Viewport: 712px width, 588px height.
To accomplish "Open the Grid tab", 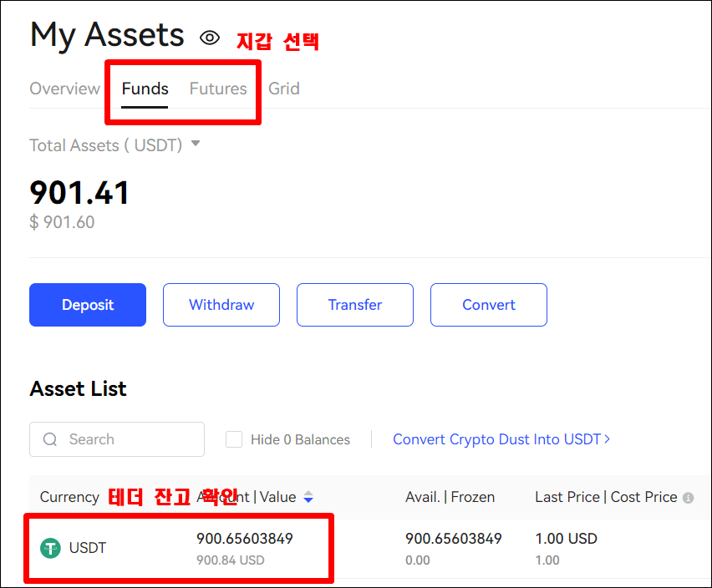I will (284, 89).
